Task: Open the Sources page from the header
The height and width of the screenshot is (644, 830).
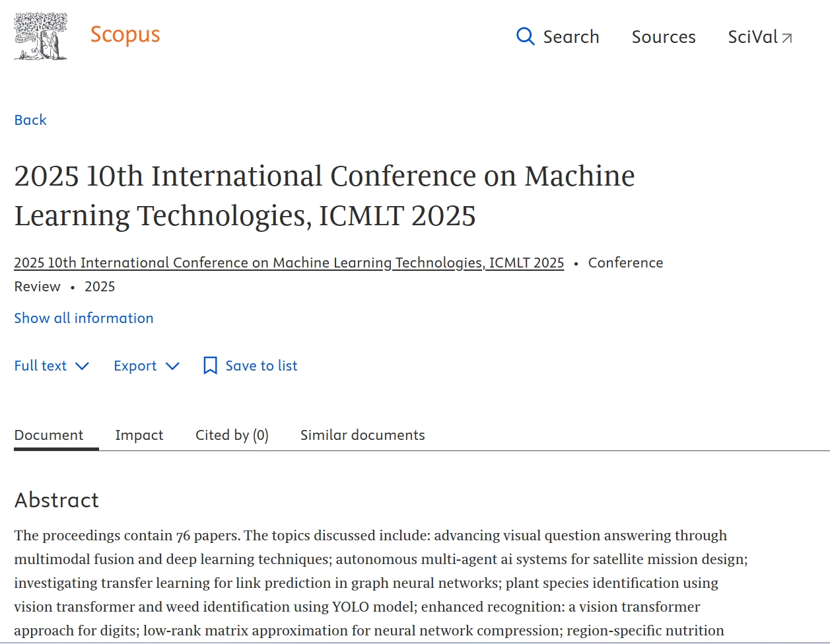Action: pos(663,37)
